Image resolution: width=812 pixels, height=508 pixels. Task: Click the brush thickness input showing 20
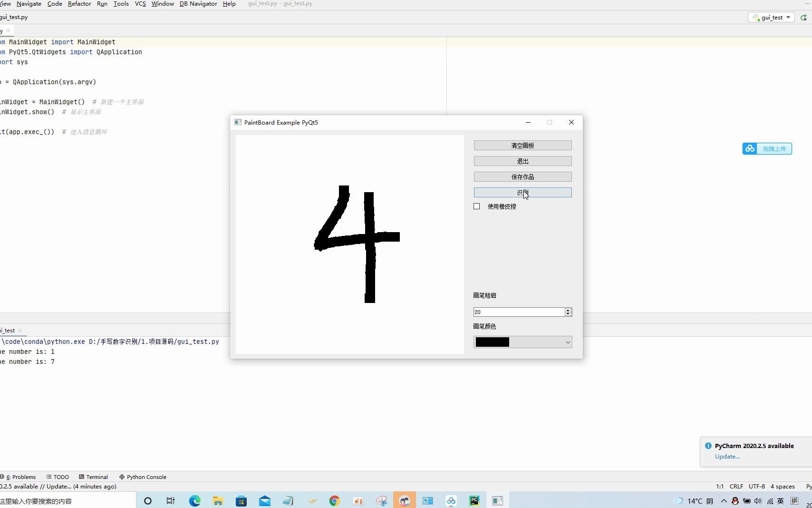(519, 312)
